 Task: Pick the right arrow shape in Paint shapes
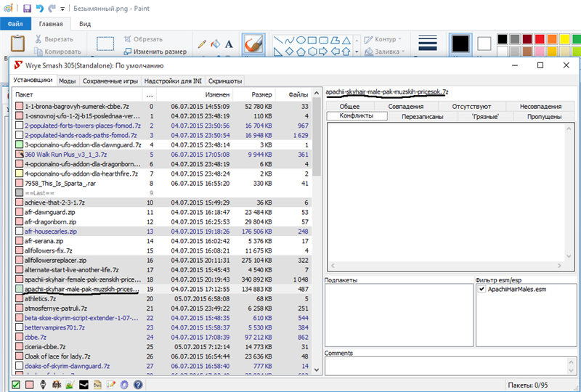pyautogui.click(x=323, y=52)
